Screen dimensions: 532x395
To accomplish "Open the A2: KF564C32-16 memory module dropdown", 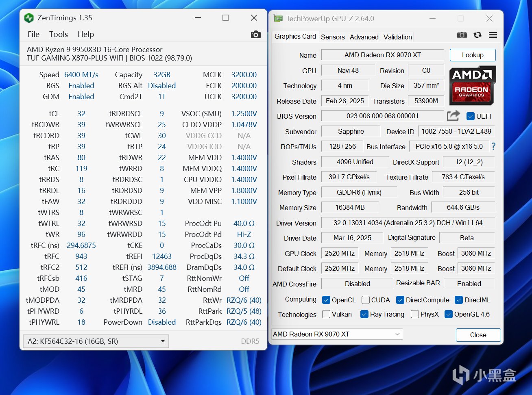I will coord(96,341).
